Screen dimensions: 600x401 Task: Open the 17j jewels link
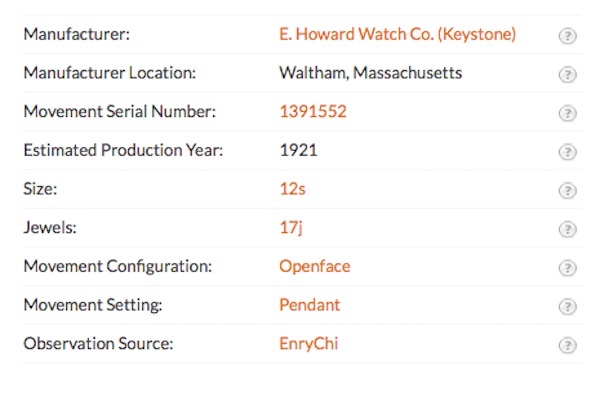click(291, 228)
